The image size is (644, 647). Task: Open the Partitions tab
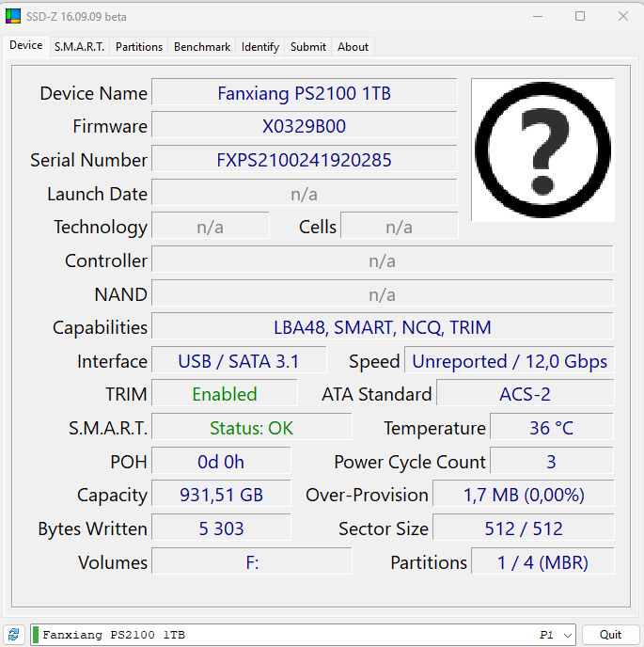(139, 46)
